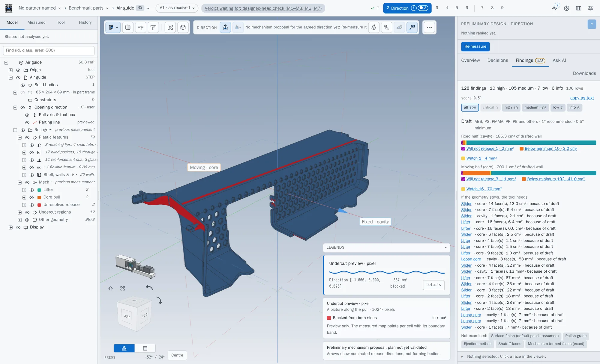The image size is (600, 364).
Task: Click the copy as text link
Action: click(582, 98)
